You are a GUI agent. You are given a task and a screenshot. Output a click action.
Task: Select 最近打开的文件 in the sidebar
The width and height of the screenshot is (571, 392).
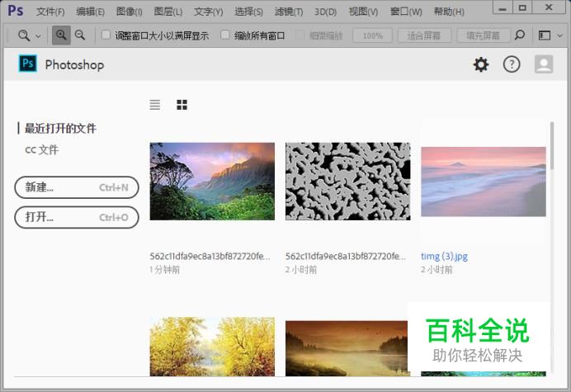60,128
